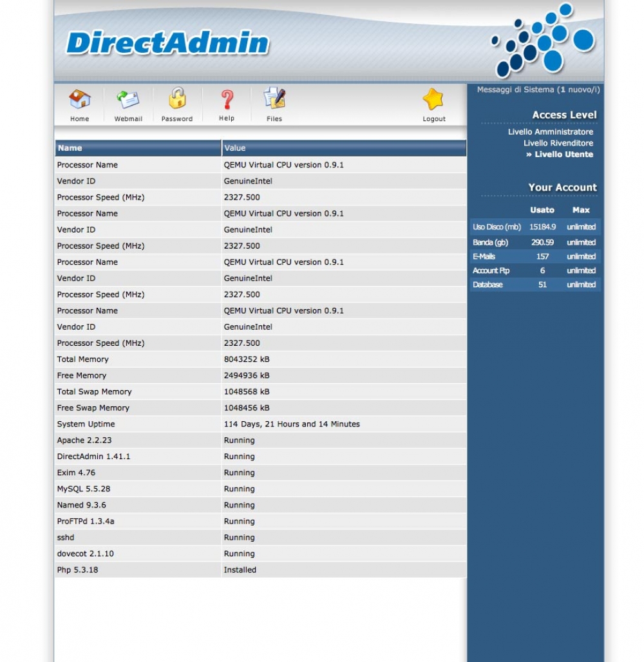Click disk usage value 15184.9
The width and height of the screenshot is (644, 662).
tap(543, 227)
